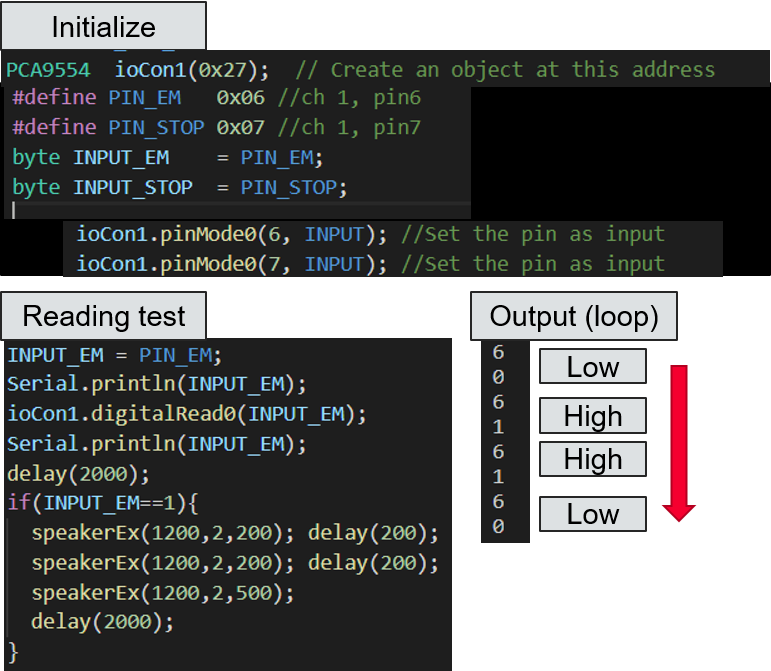
Task: Click the 'ioCon1.pinMode0(7, INPUT);' line
Action: point(232,264)
